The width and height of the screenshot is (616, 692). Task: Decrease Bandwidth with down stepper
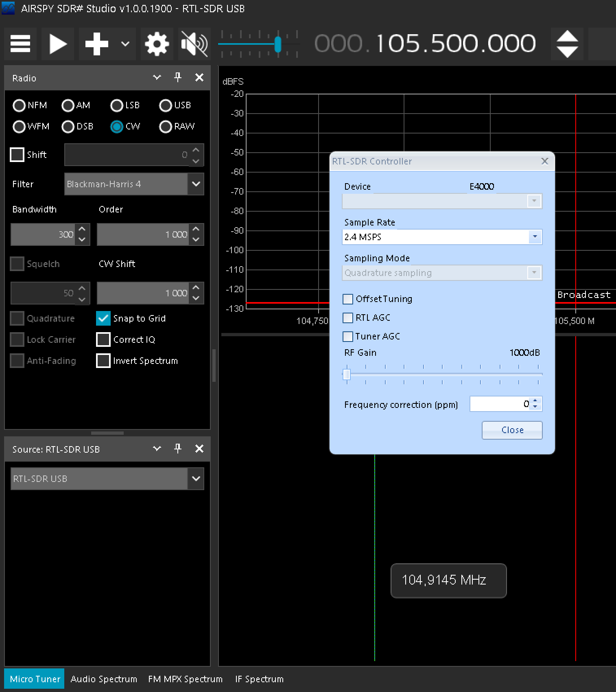coord(82,240)
